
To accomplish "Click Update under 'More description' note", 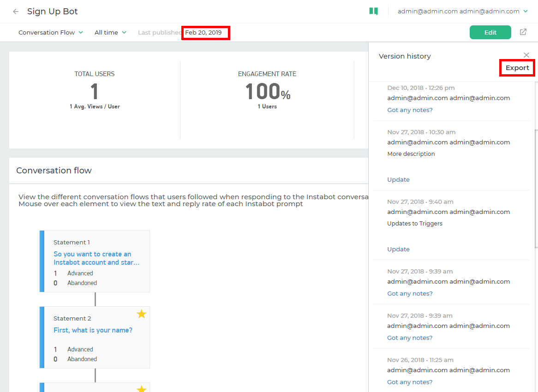I will coord(398,180).
